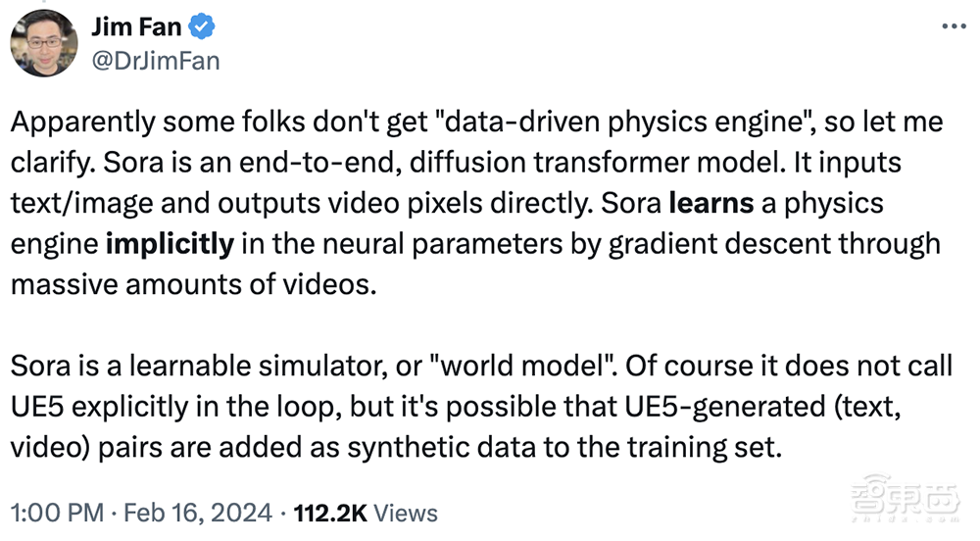Screen dimensions: 980x541
Task: Click the blue verified checkmark badge
Action: pos(202,27)
